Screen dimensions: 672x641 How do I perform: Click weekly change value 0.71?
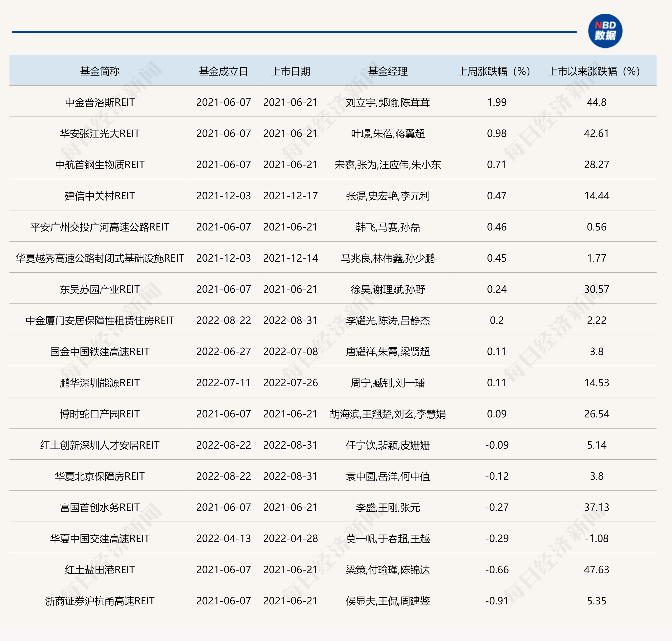[497, 164]
